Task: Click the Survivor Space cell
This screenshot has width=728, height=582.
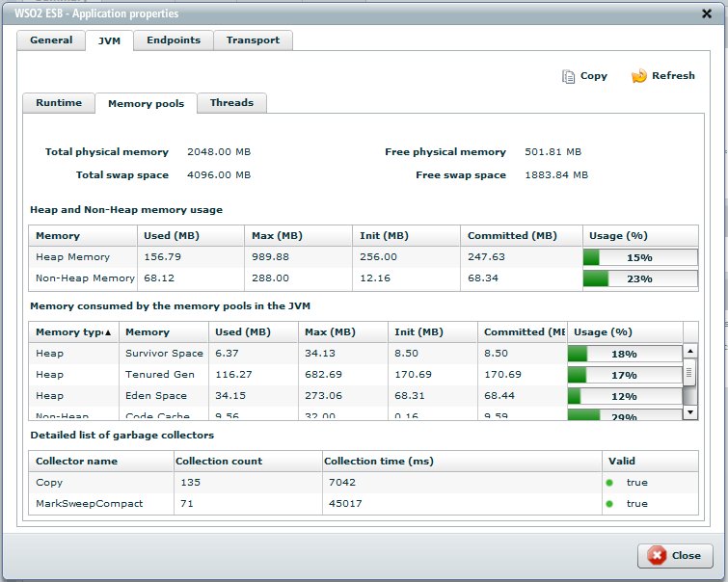Action: pyautogui.click(x=164, y=354)
